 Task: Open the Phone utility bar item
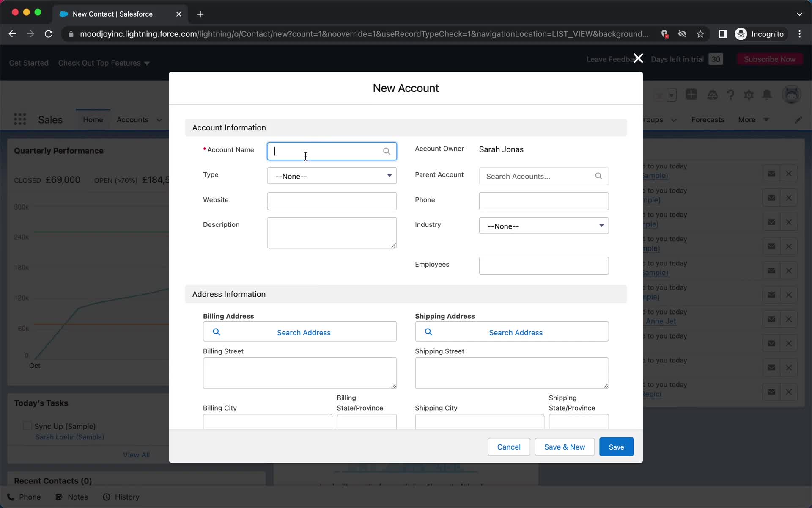click(24, 497)
